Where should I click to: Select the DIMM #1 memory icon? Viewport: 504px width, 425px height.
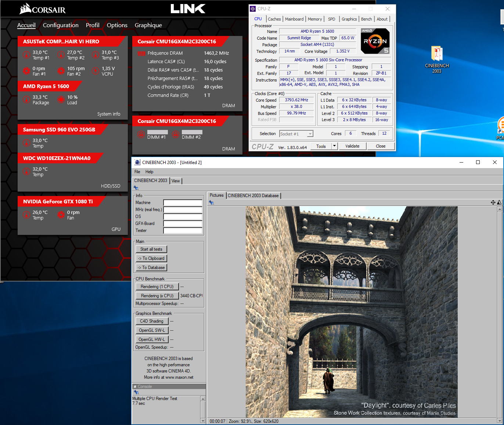141,134
